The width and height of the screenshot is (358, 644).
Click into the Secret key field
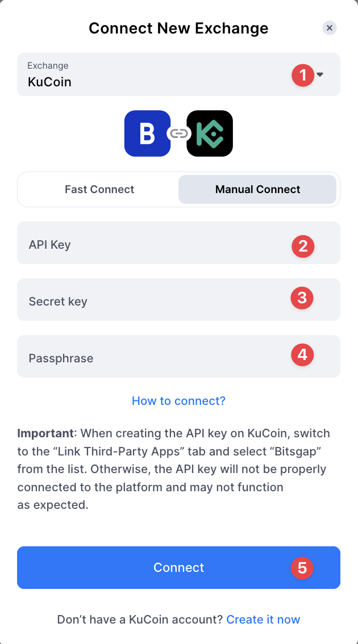153,300
